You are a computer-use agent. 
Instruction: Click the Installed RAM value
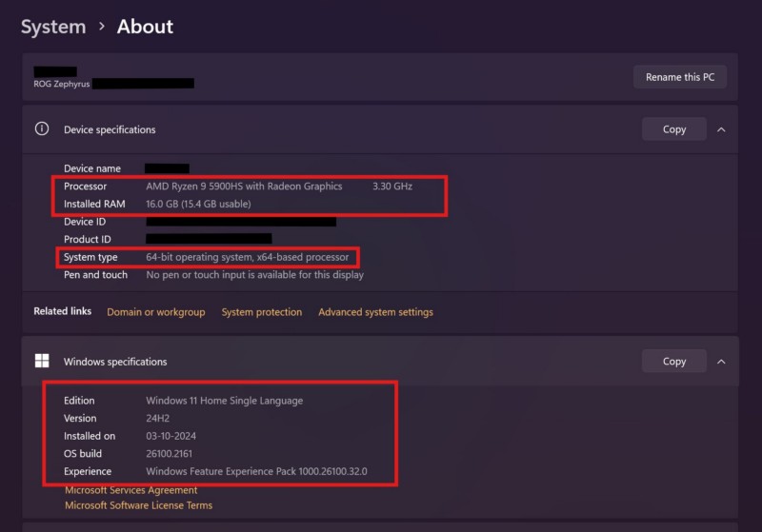click(x=198, y=204)
